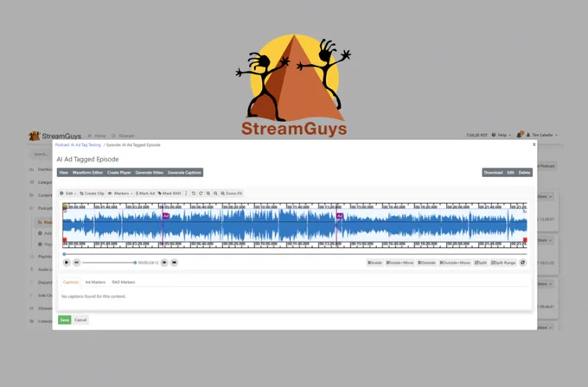Switch to the RAD Markers tab
This screenshot has height=387, width=588.
click(x=124, y=282)
